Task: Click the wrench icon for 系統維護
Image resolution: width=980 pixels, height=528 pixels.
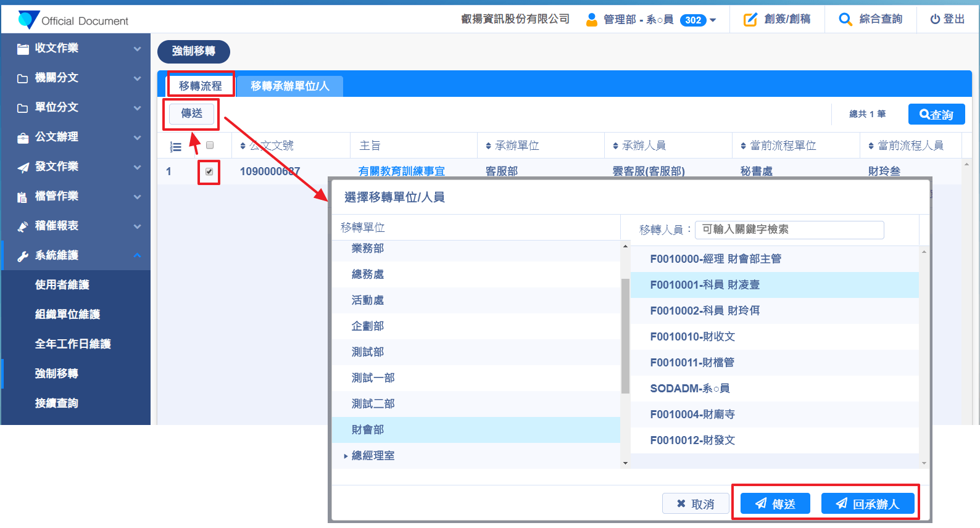Action: coord(23,256)
